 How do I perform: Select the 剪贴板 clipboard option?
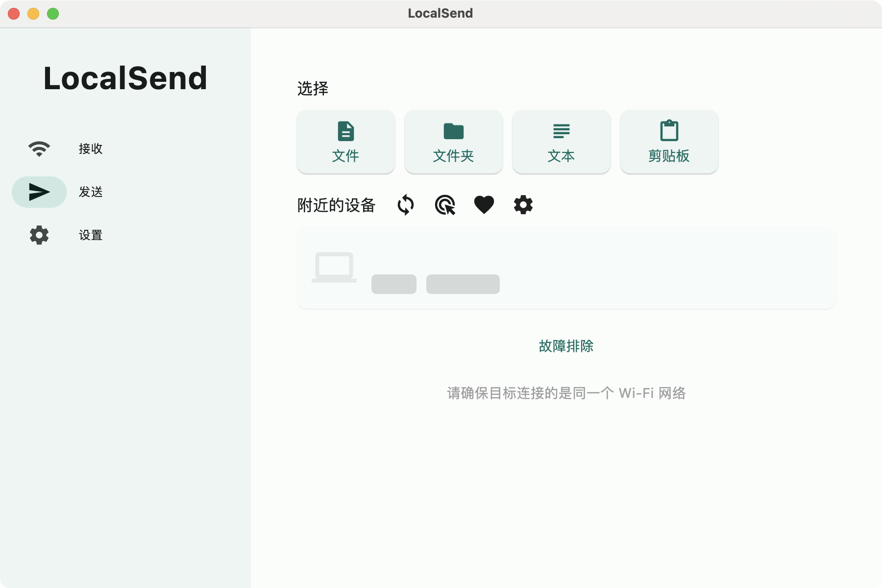[x=669, y=142]
